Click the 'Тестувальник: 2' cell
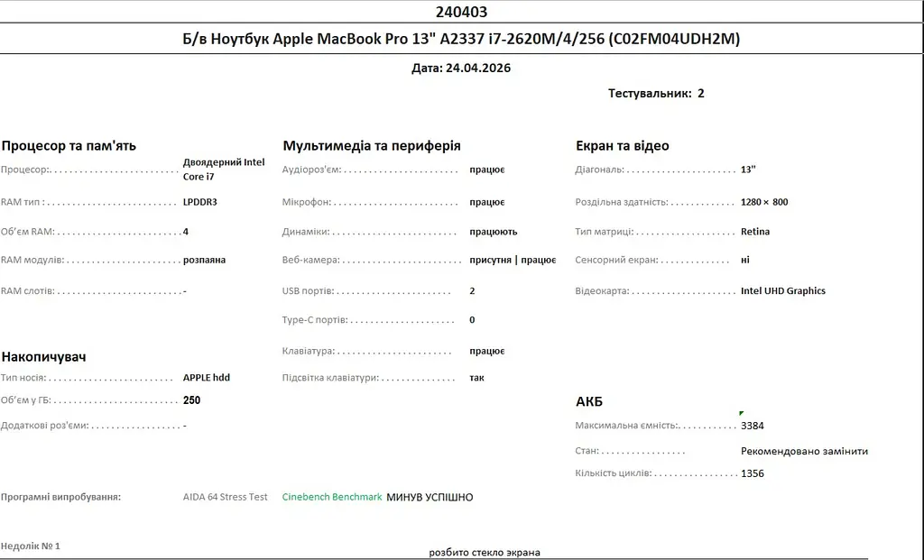The width and height of the screenshot is (924, 560). tap(656, 93)
